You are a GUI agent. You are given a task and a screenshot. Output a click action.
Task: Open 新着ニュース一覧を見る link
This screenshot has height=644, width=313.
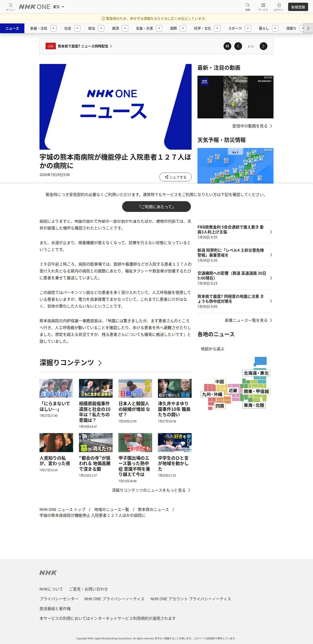pos(248,320)
